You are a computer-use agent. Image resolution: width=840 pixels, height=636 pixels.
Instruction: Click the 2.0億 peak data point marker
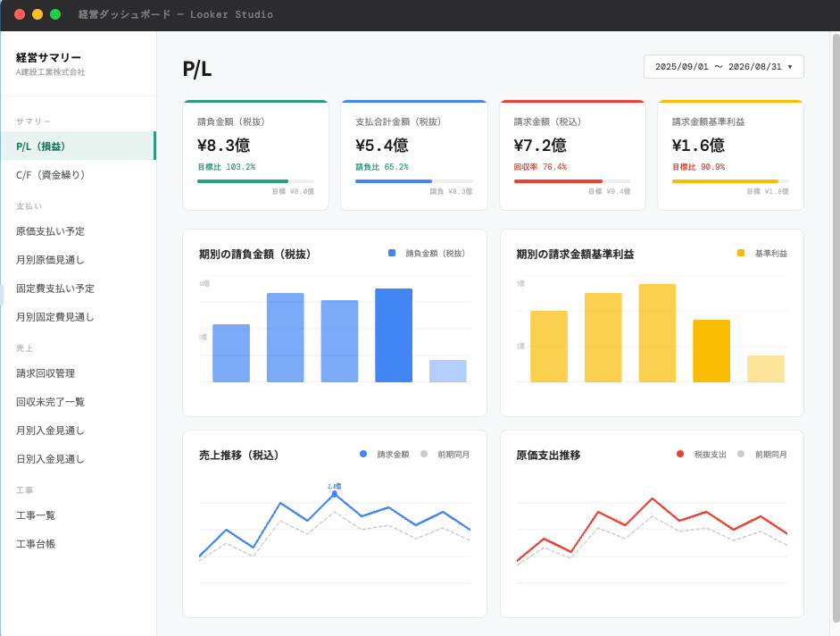click(x=335, y=494)
